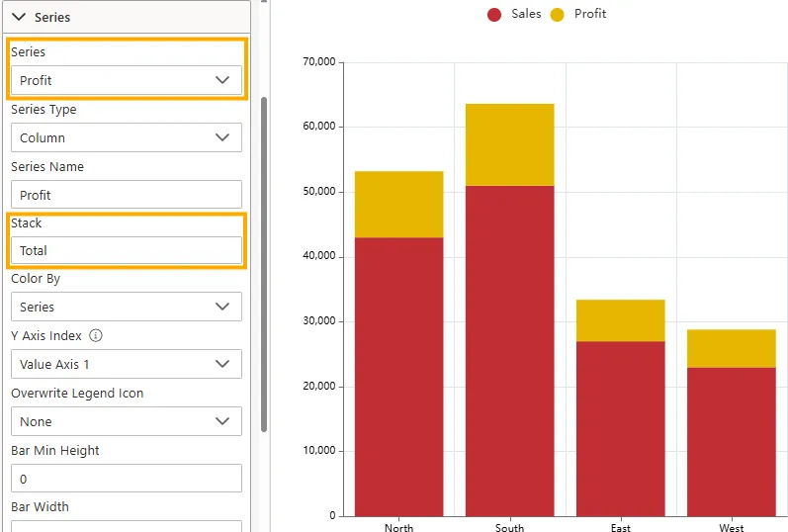This screenshot has height=532, width=788.
Task: Toggle Sales series via red legend circle
Action: point(494,15)
